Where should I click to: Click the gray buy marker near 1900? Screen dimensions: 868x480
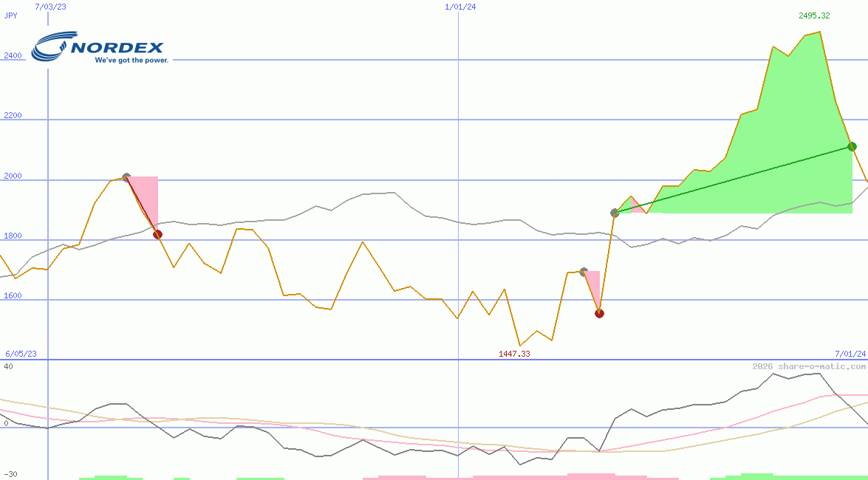tap(615, 213)
